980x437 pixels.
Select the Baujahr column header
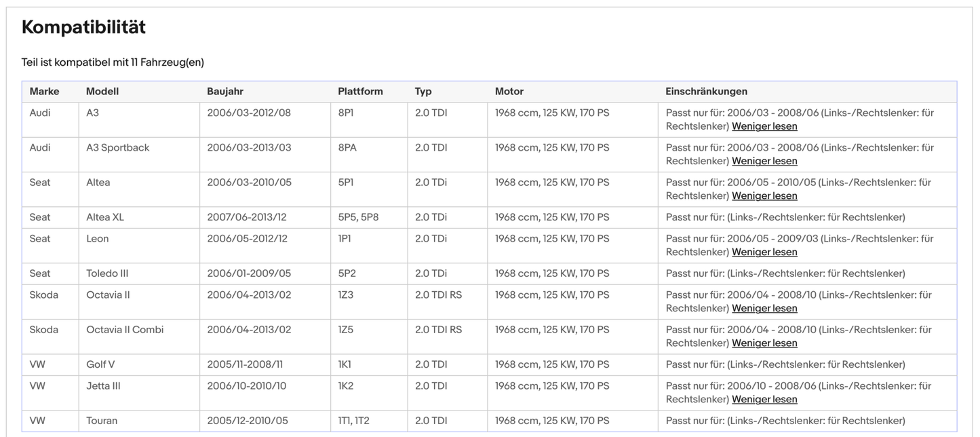tap(225, 92)
